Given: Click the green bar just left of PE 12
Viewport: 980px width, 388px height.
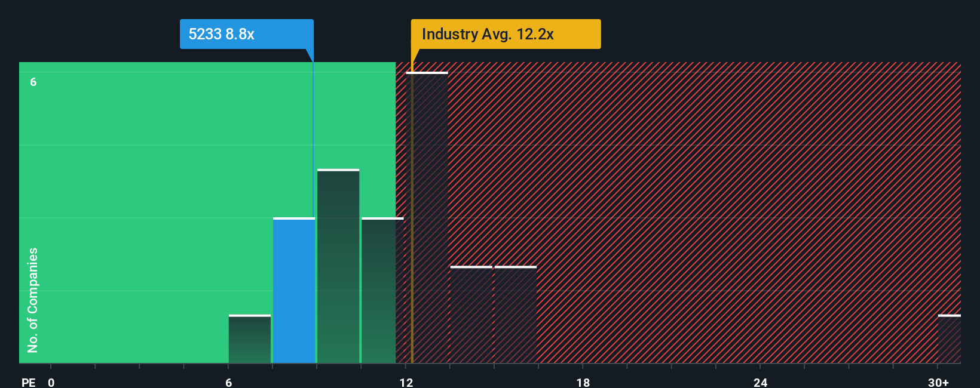Looking at the screenshot, I should tap(382, 291).
